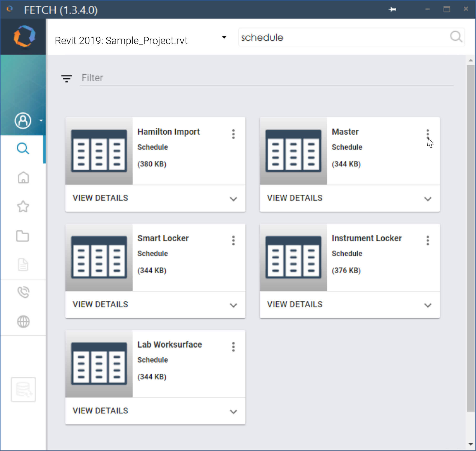Click 'Revit 2019: Sample_Project.rvt' text
The image size is (476, 451).
point(121,41)
